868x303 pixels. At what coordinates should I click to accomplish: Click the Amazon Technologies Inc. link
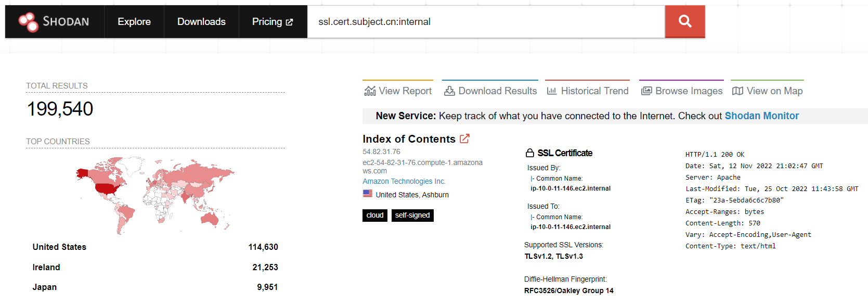tap(404, 181)
